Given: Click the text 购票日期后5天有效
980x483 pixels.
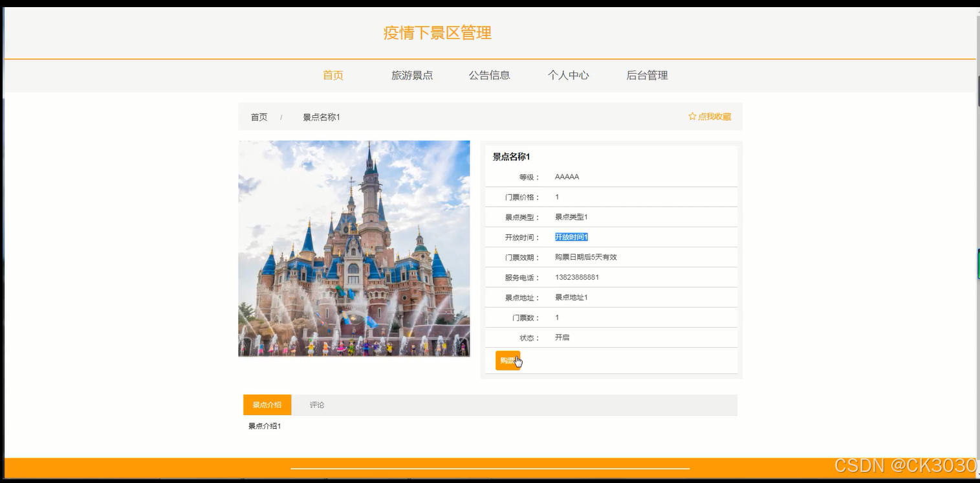Looking at the screenshot, I should click(x=586, y=257).
